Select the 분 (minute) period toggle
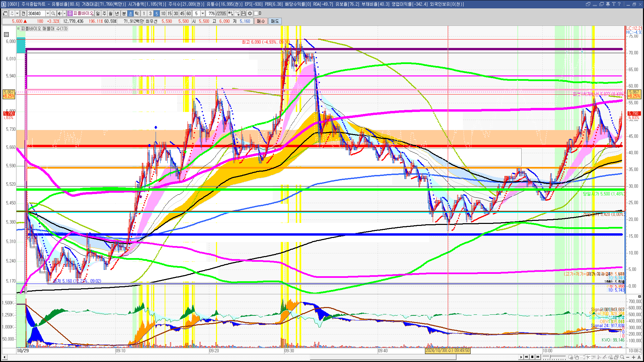The width and height of the screenshot is (644, 362). (x=124, y=13)
